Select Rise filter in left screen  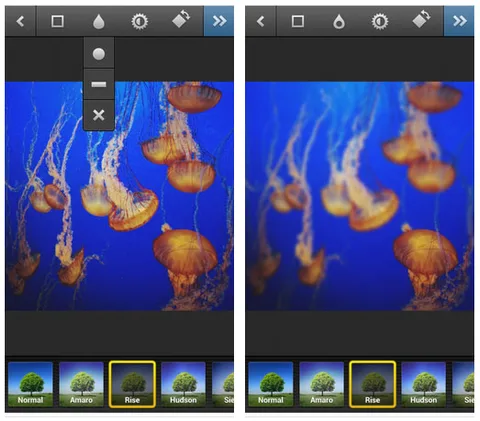tap(132, 384)
